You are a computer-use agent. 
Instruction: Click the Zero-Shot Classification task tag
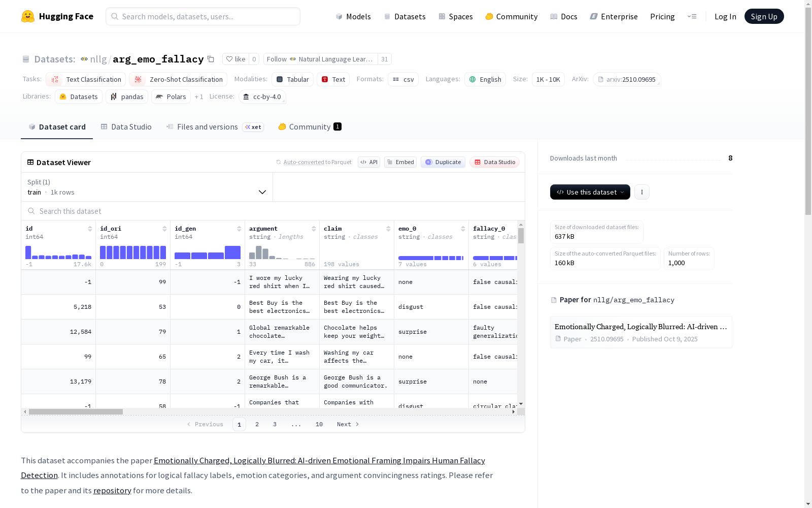coord(178,79)
